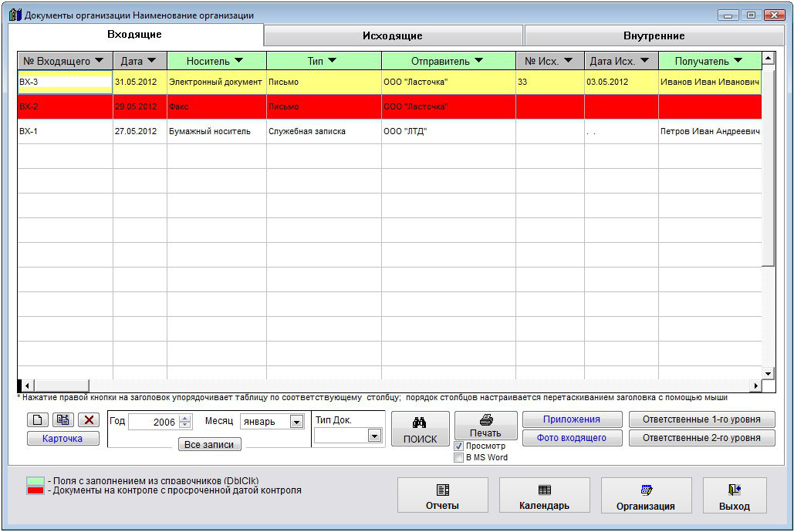
Task: Click the Иванов Иван Иванович cell
Action: click(710, 82)
